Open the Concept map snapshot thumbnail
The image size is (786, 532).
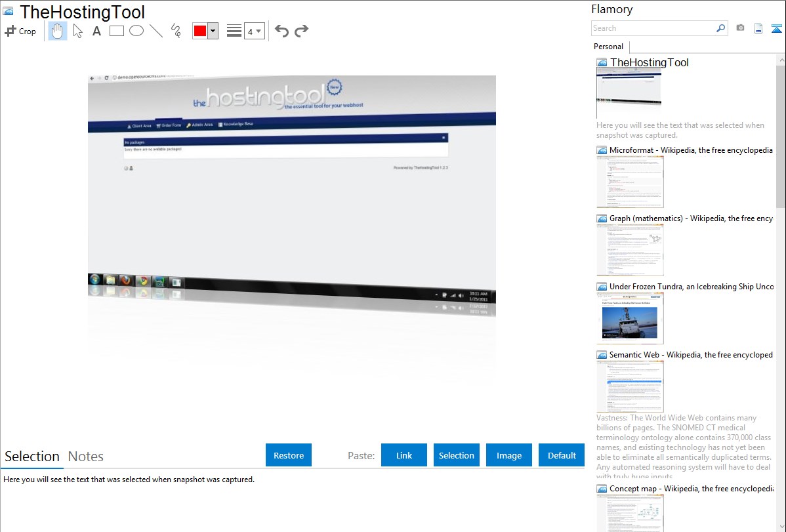630,513
